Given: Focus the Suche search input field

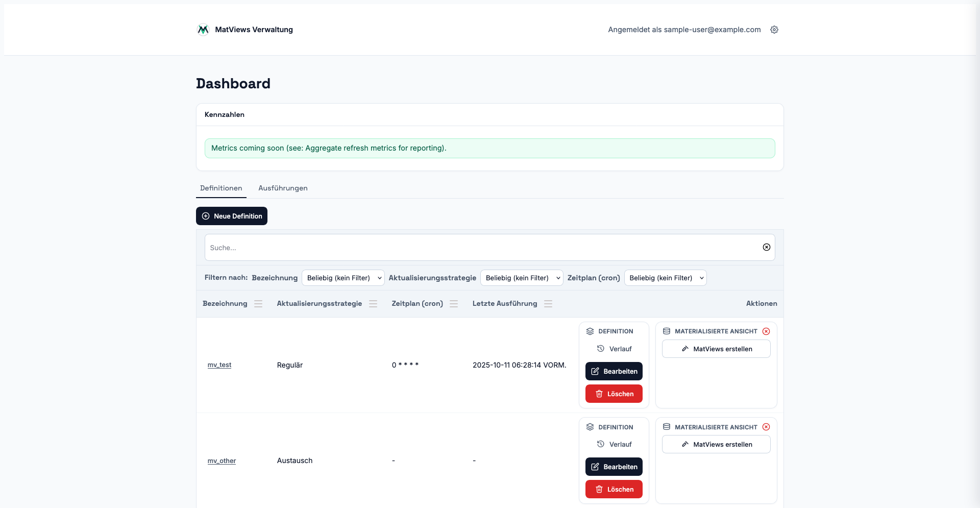Looking at the screenshot, I should (x=480, y=248).
